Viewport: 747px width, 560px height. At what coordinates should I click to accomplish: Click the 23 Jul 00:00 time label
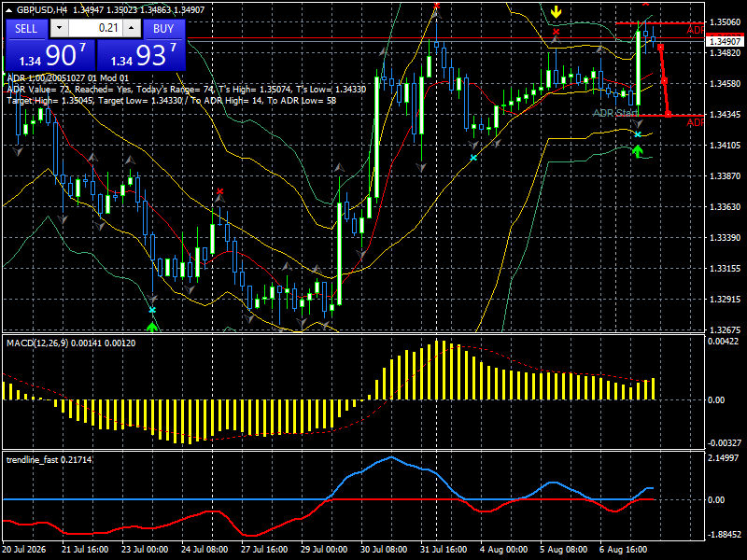coord(145,549)
